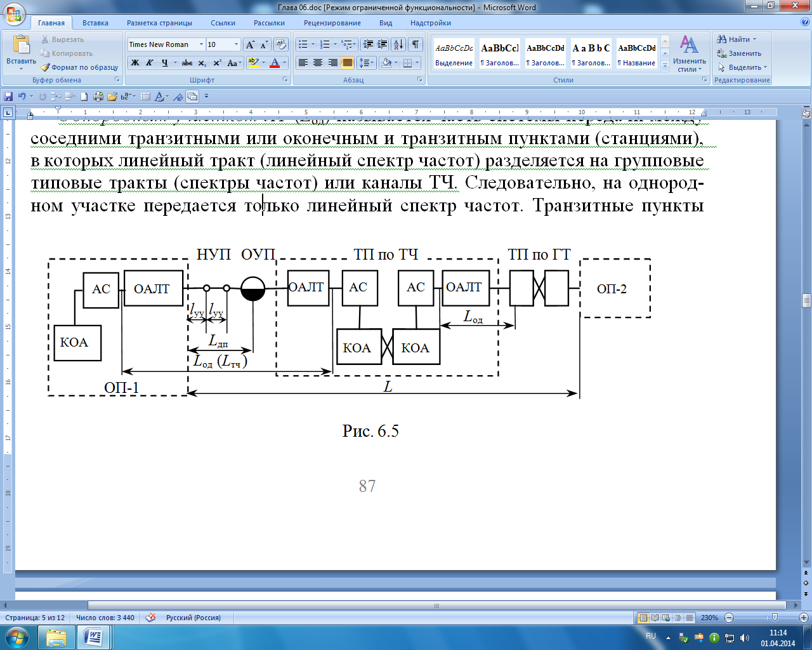The height and width of the screenshot is (650, 812).
Task: Click the Grow Font icon
Action: pos(250,44)
